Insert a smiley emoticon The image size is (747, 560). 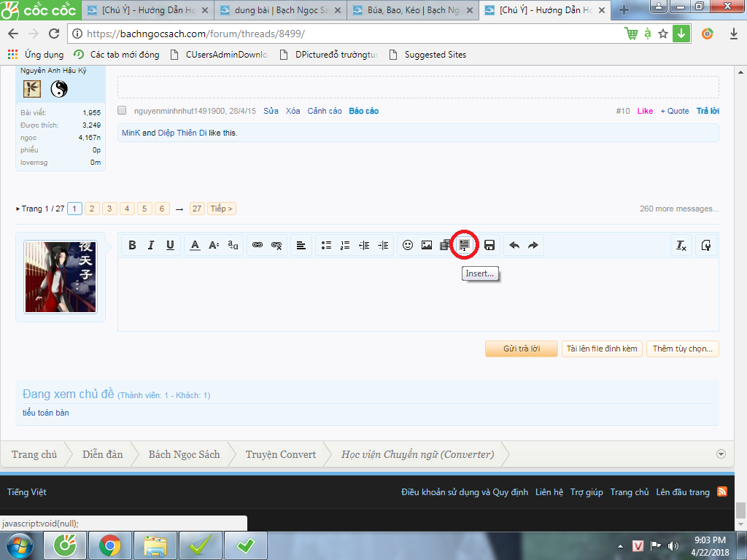pyautogui.click(x=408, y=246)
